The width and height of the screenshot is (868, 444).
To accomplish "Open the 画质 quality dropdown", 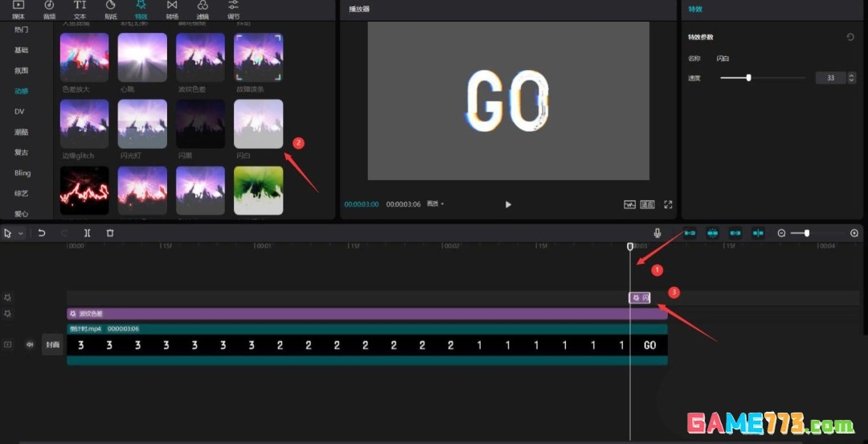I will (436, 204).
